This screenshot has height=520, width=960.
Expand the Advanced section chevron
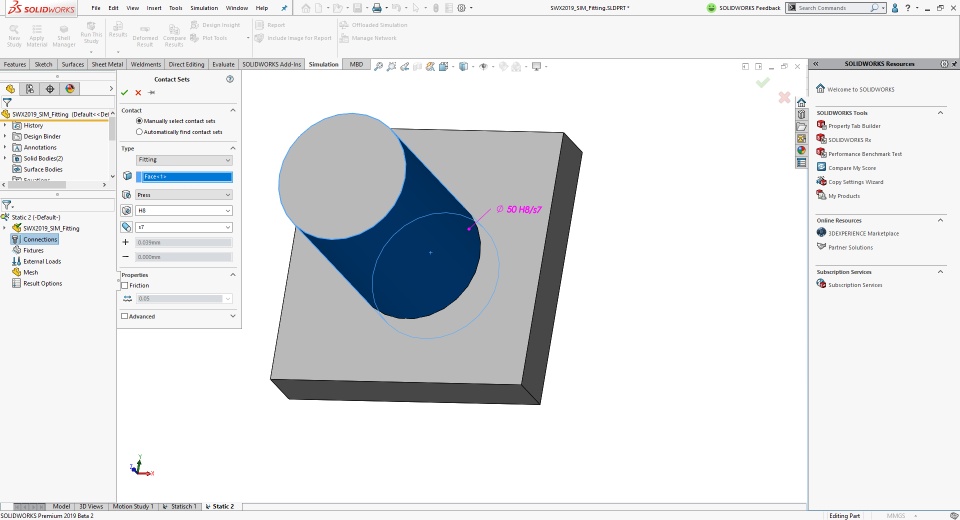point(233,316)
